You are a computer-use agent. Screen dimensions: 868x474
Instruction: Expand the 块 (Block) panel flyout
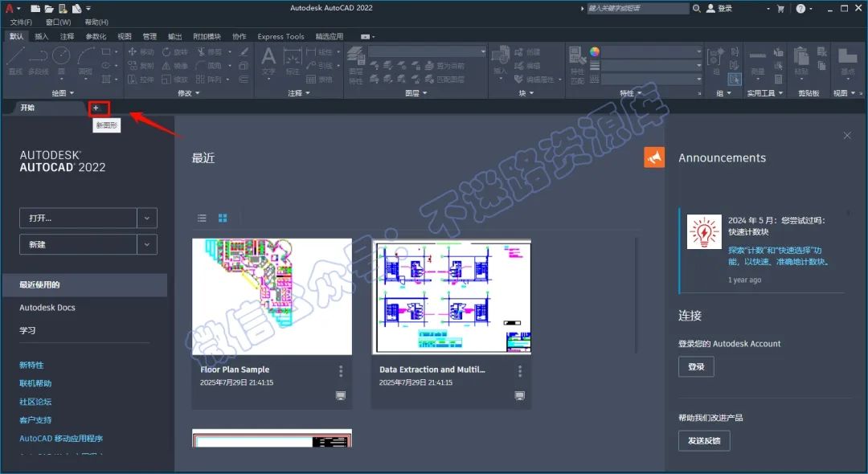(x=526, y=93)
